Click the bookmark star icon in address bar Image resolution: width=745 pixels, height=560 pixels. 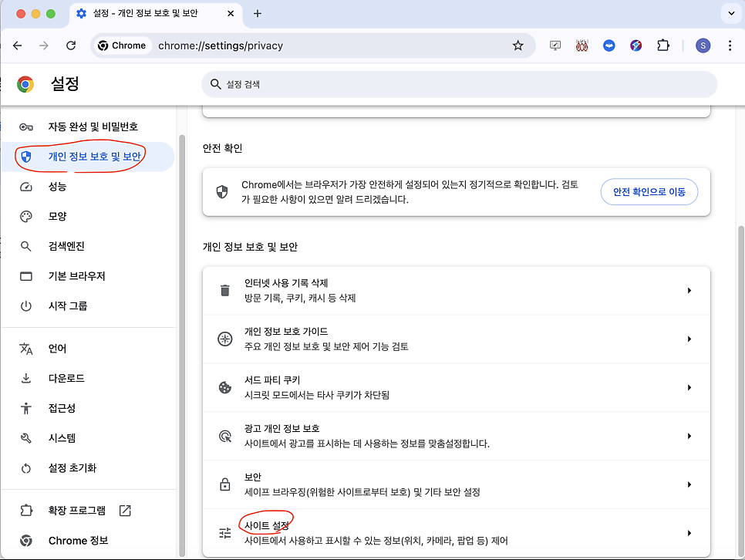(x=518, y=46)
